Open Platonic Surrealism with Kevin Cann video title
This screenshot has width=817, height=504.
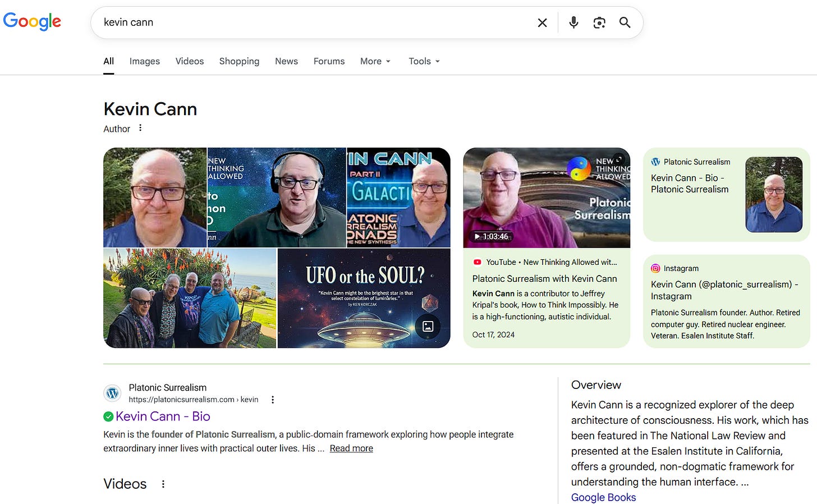[x=544, y=279]
